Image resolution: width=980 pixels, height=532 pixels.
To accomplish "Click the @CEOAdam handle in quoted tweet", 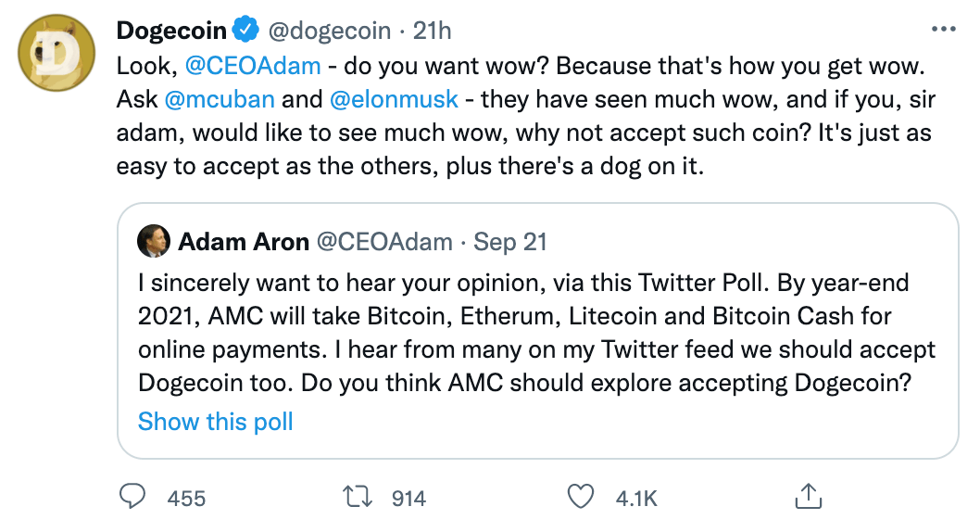I will pos(384,243).
